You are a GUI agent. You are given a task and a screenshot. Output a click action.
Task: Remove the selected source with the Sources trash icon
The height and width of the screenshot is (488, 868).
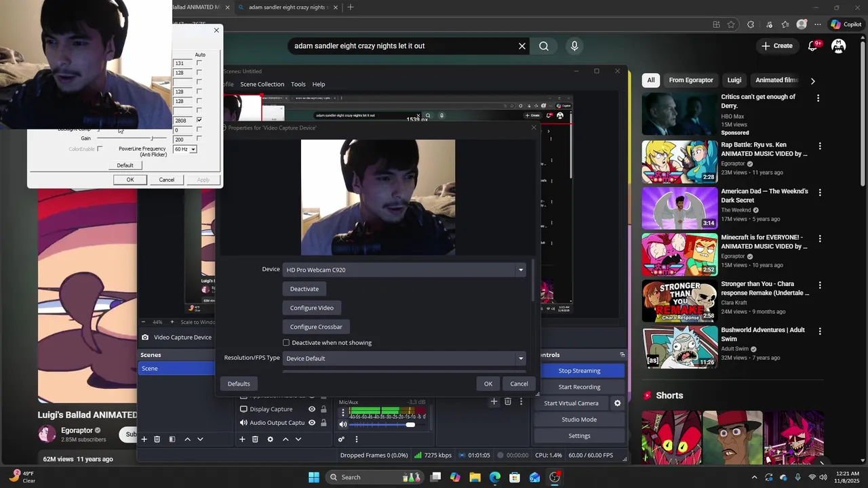pyautogui.click(x=255, y=439)
